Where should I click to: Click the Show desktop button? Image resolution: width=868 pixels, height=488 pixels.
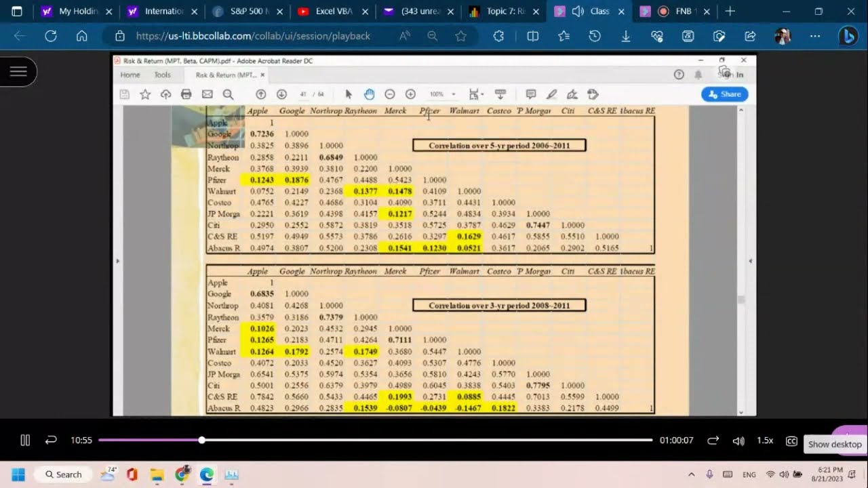[x=835, y=445]
